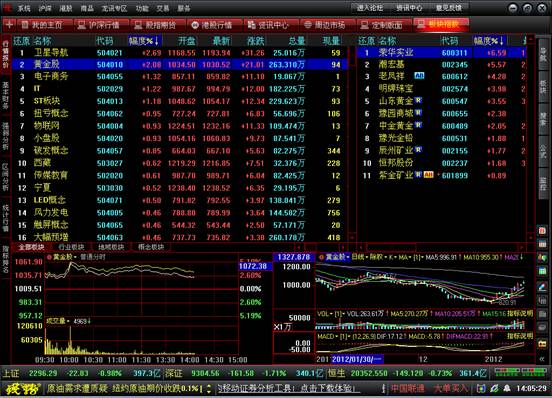Screen dimensions: 552x398
Task: Click the 意见反馈 button
Action: pyautogui.click(x=448, y=8)
